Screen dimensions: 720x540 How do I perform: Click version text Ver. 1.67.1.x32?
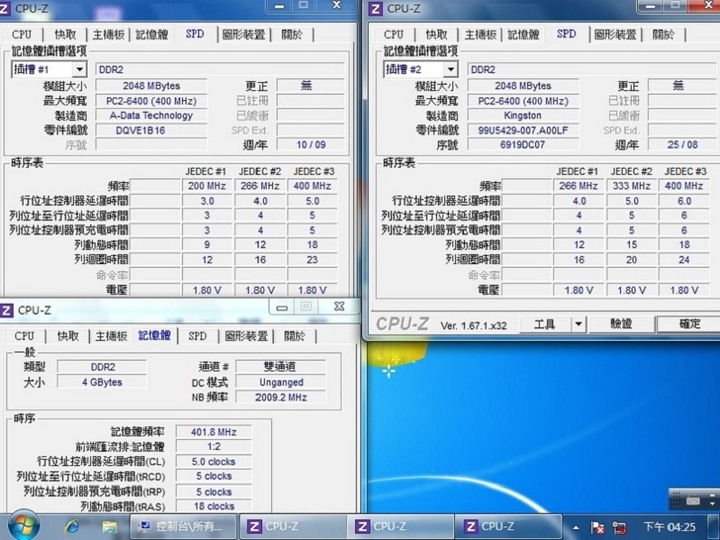473,326
